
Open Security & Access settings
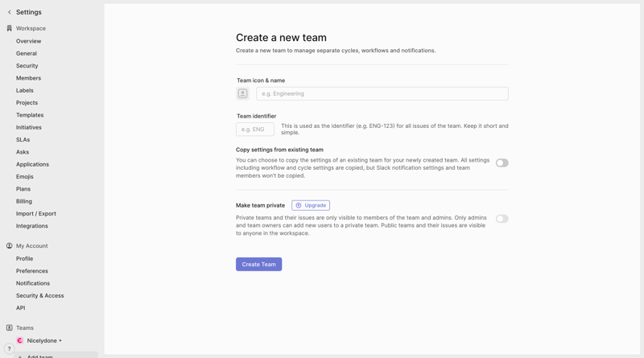click(39, 295)
